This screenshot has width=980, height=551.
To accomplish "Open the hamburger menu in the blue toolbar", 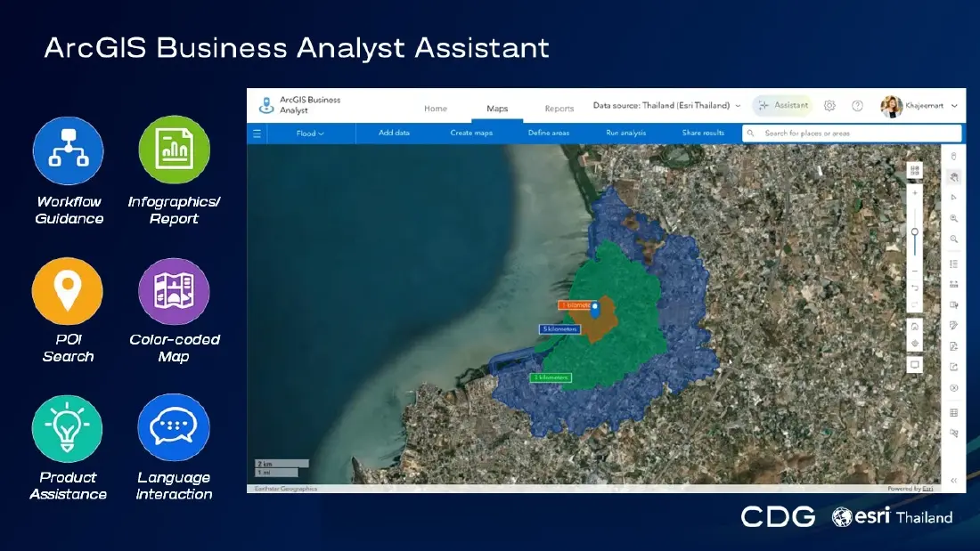I will click(x=257, y=134).
